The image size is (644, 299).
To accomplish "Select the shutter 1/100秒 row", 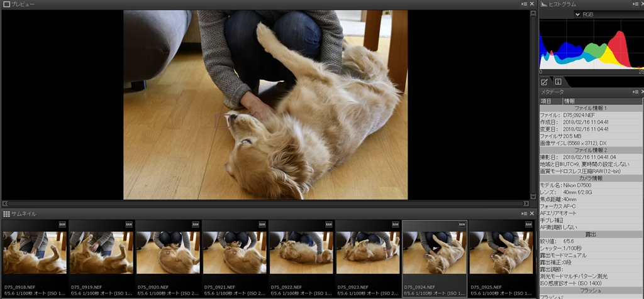I will coord(591,248).
